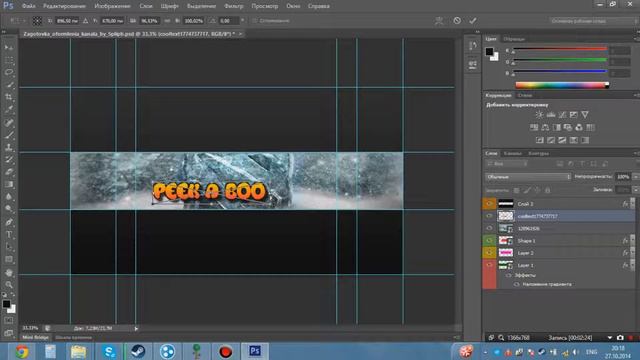The width and height of the screenshot is (640, 360).
Task: Open the Редактирование menu
Action: tap(64, 6)
